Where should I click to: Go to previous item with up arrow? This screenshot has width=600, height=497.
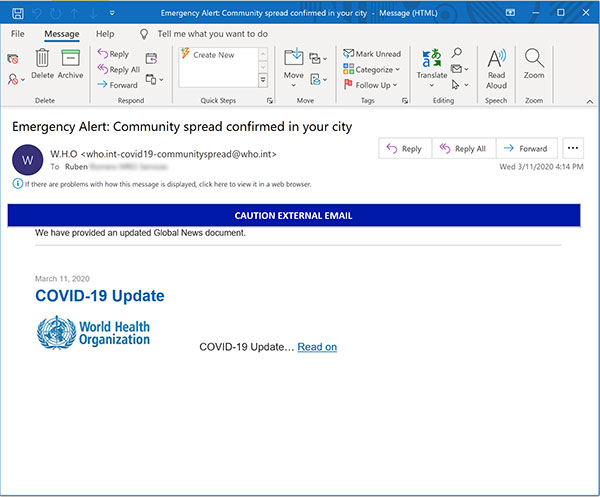pos(74,13)
